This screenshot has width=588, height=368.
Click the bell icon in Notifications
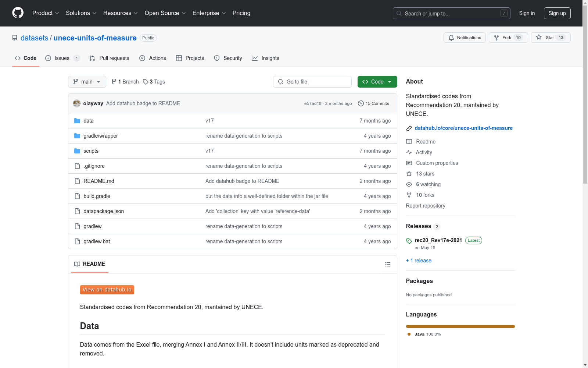pos(451,38)
